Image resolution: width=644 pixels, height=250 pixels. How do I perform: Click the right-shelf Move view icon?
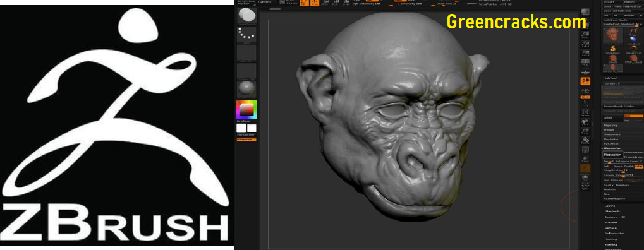[585, 122]
